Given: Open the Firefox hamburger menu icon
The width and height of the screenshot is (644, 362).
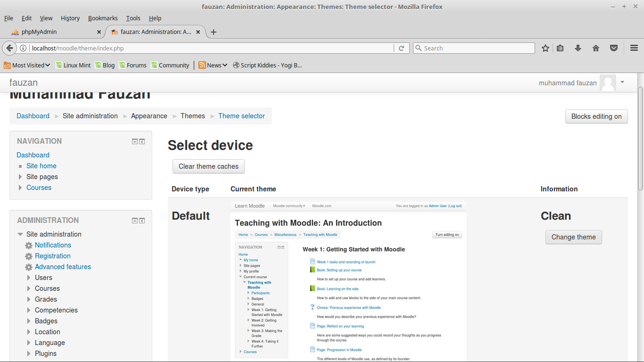Looking at the screenshot, I should tap(634, 48).
